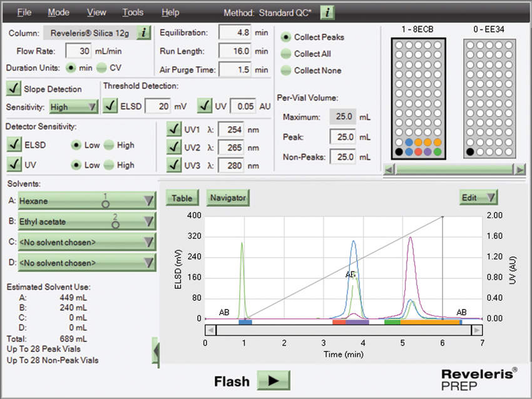The height and width of the screenshot is (399, 532).
Task: Disable the ELSD detector sensitivity checkbox
Action: [14, 144]
